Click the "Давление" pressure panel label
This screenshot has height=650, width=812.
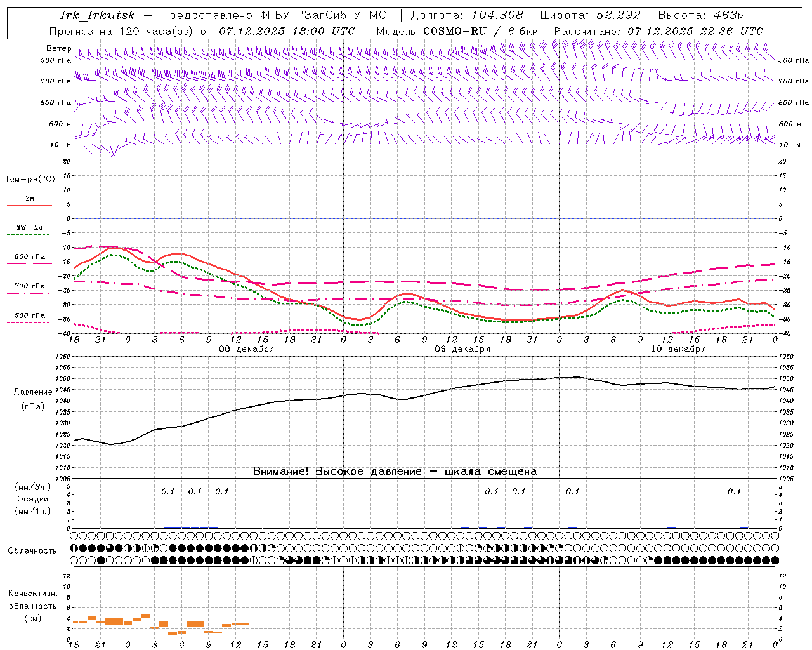coord(33,392)
